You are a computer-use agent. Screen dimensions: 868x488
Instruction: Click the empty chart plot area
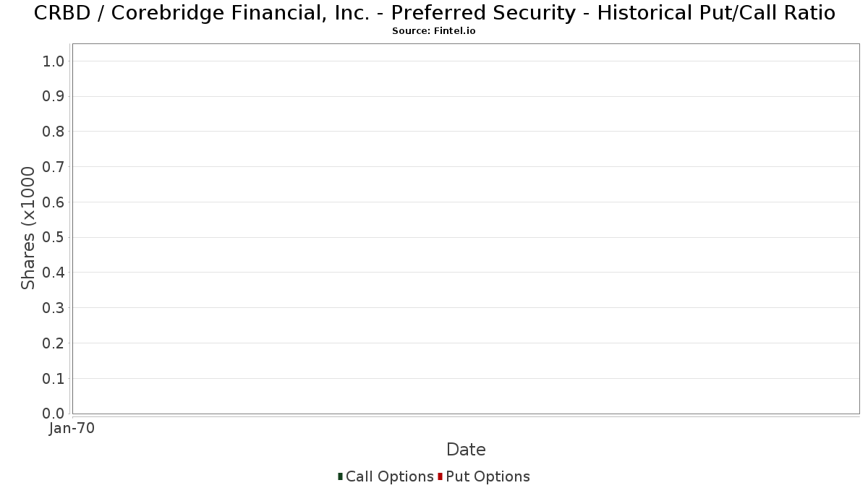pos(466,228)
